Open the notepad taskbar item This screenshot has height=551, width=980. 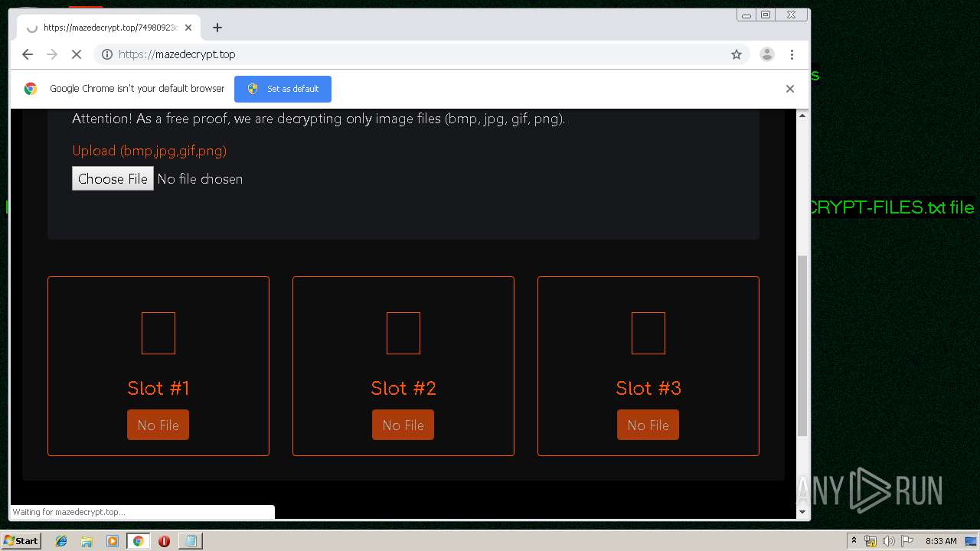[190, 541]
